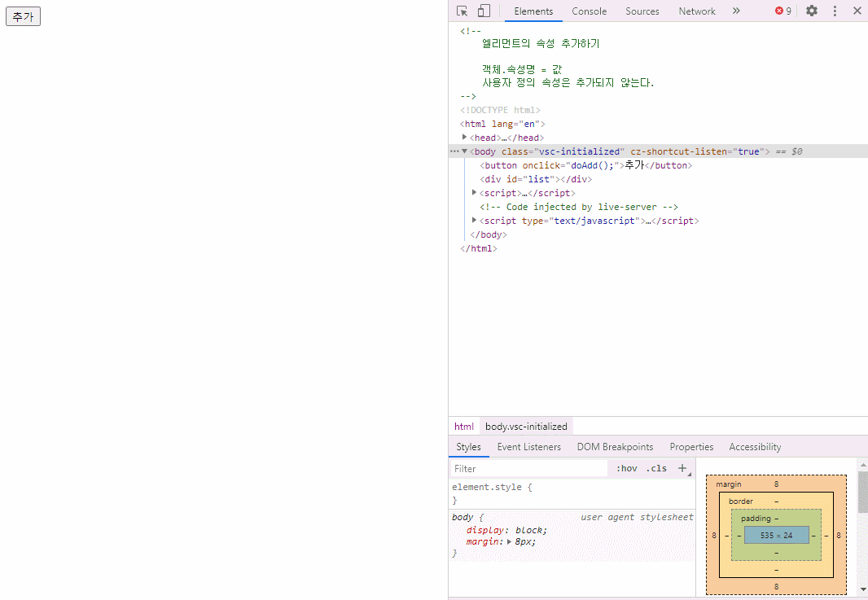Expand the margin shorthand triangle
The width and height of the screenshot is (868, 600).
click(x=509, y=542)
